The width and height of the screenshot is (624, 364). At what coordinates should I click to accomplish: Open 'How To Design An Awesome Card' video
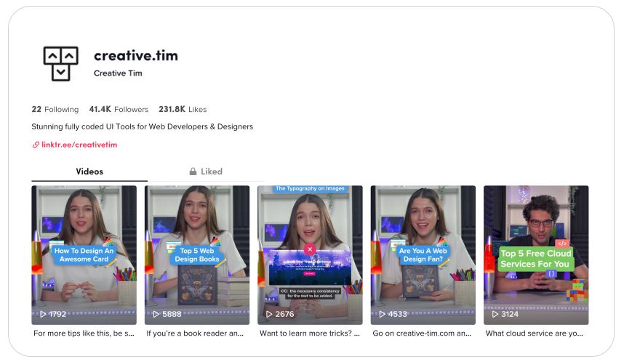(84, 254)
